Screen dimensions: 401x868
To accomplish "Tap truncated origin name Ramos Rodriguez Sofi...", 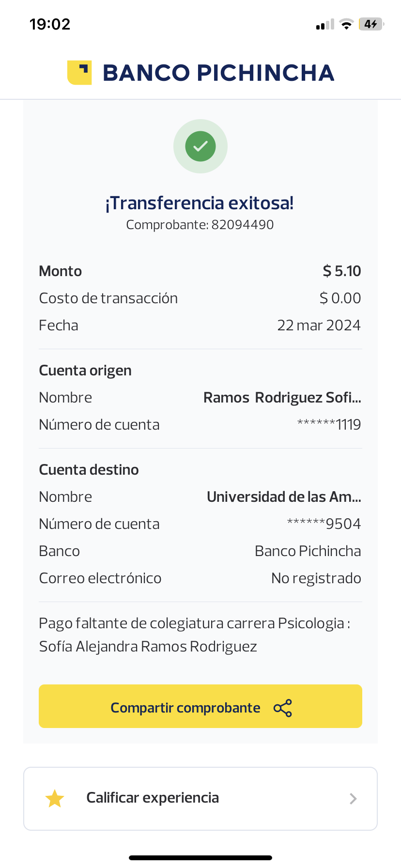I will point(282,398).
